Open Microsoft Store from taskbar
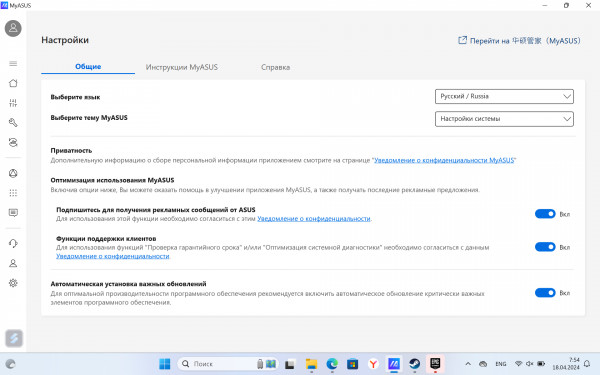The width and height of the screenshot is (600, 375). click(352, 364)
